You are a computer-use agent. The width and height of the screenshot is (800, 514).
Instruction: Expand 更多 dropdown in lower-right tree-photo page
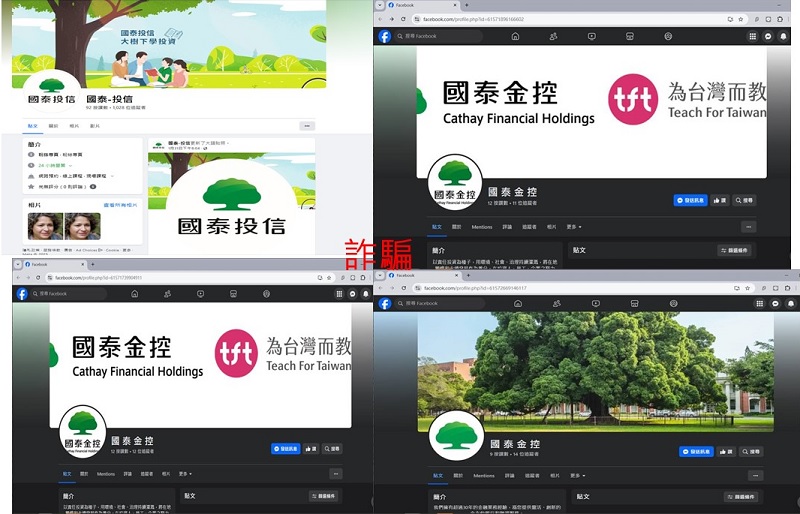578,475
